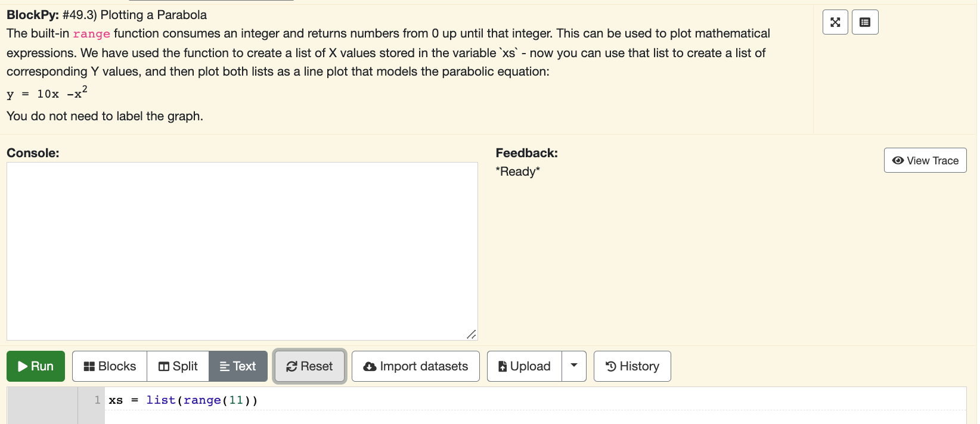Open Import datasets cloud icon
This screenshot has height=424, width=980.
pos(370,366)
